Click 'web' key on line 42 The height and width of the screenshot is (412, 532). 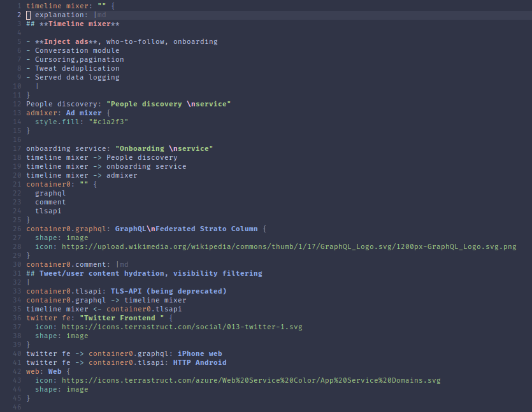point(32,372)
